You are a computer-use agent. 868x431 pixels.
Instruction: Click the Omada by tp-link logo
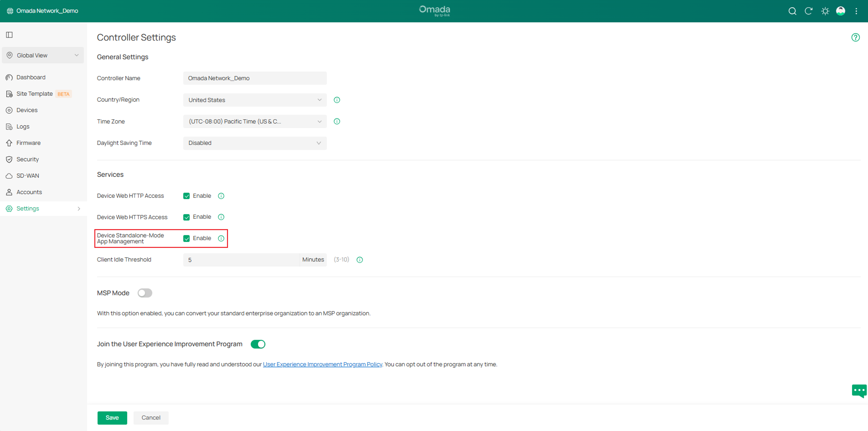[434, 11]
